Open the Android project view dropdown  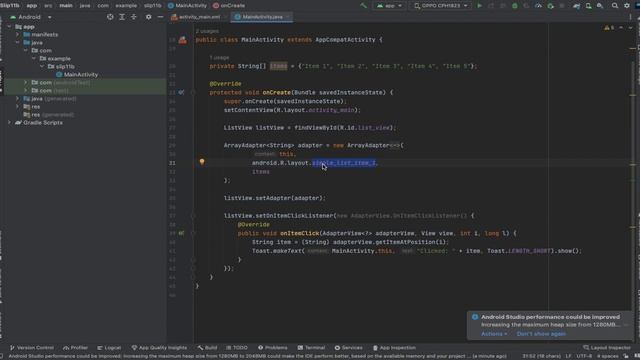[x=31, y=17]
